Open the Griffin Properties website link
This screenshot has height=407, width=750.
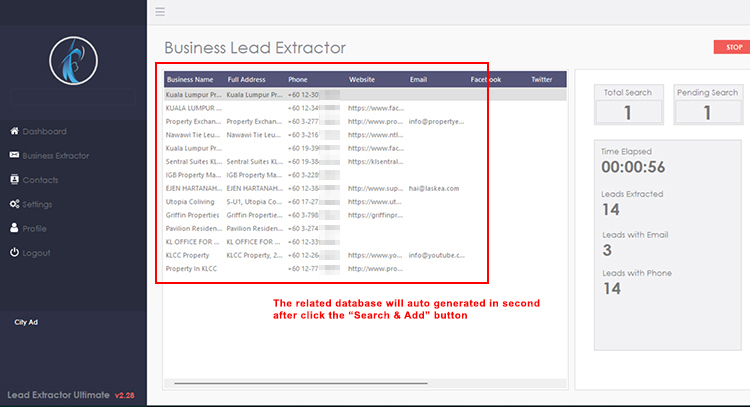[375, 214]
